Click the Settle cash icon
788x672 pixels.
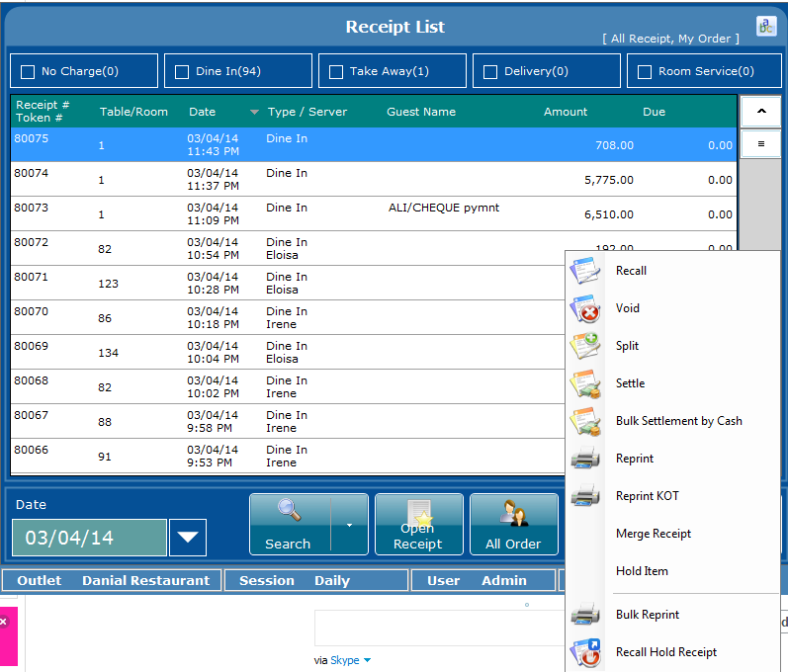pos(585,383)
